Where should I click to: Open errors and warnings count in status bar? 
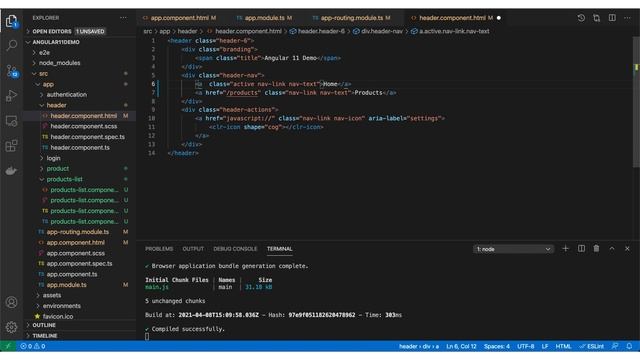click(33, 346)
